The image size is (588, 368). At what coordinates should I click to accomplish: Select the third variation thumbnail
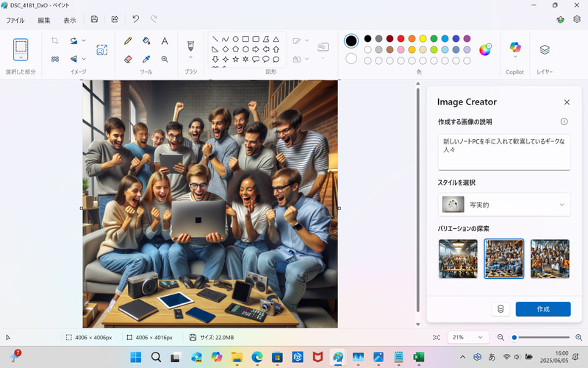click(x=550, y=259)
